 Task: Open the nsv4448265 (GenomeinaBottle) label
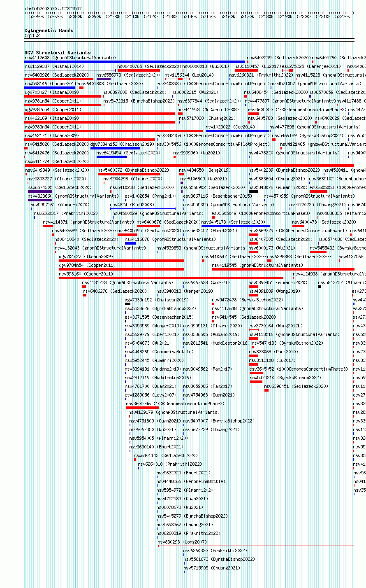[159, 352]
